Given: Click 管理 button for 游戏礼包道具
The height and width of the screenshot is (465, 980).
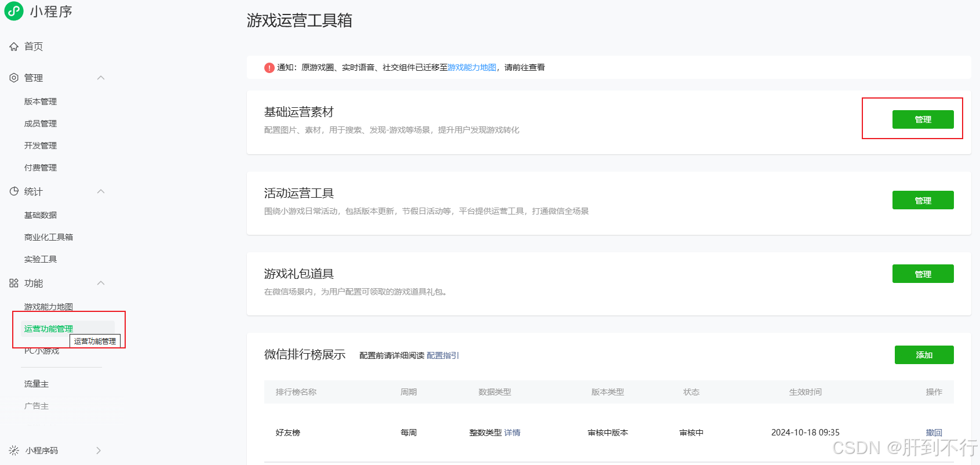Looking at the screenshot, I should (923, 274).
